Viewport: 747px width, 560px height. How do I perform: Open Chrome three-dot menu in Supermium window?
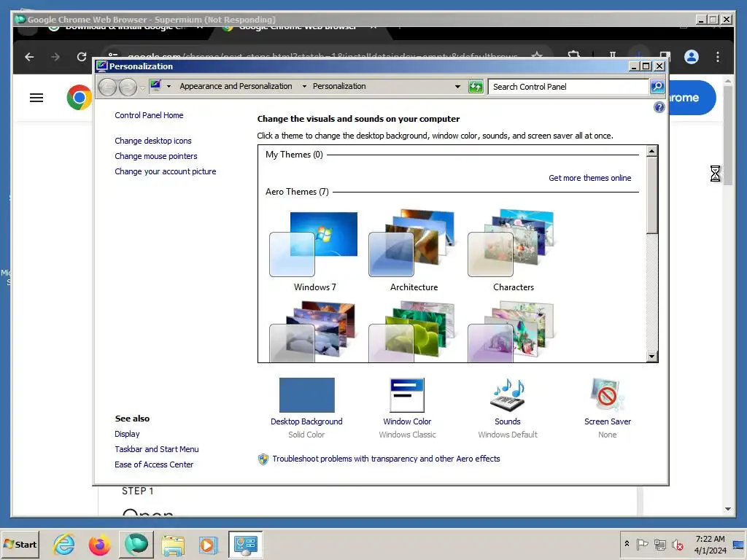click(x=718, y=57)
